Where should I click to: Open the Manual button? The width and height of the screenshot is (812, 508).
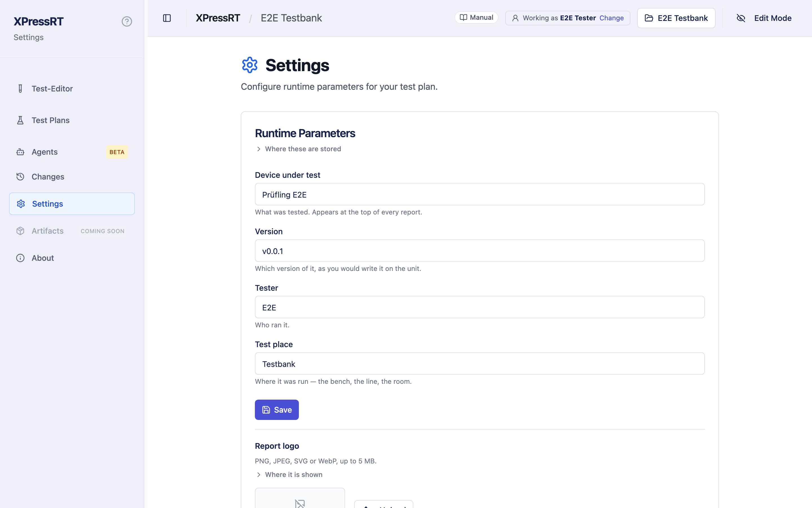coord(476,18)
